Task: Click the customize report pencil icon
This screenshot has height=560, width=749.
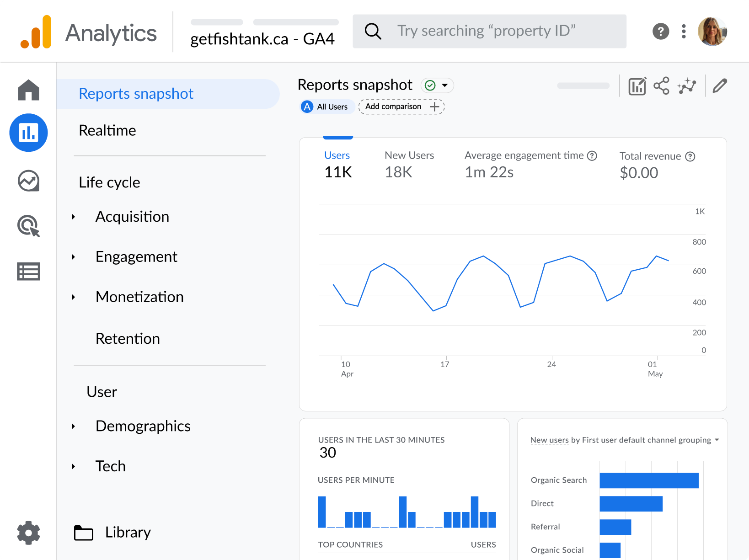Action: (x=720, y=85)
